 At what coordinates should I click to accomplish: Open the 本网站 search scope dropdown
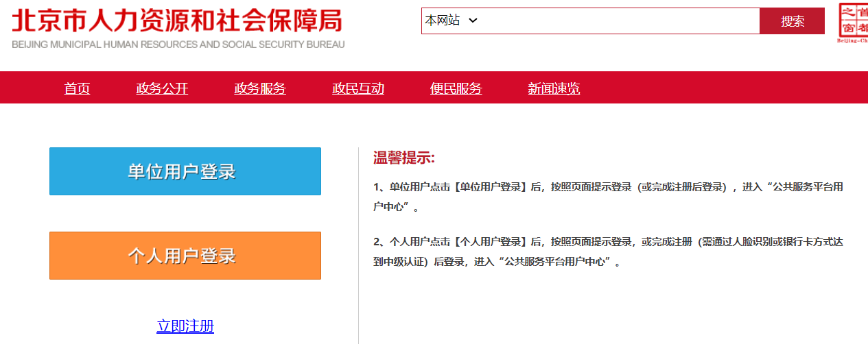(x=451, y=21)
